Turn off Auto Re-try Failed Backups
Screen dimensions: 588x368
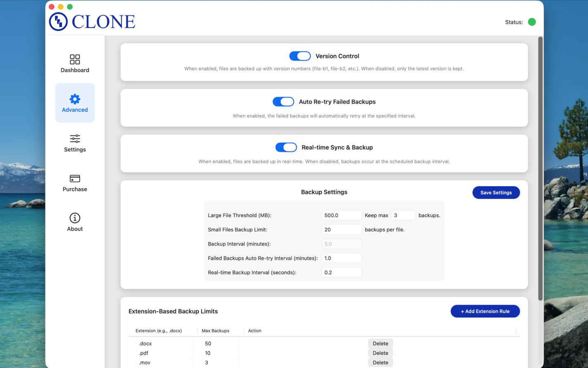283,102
